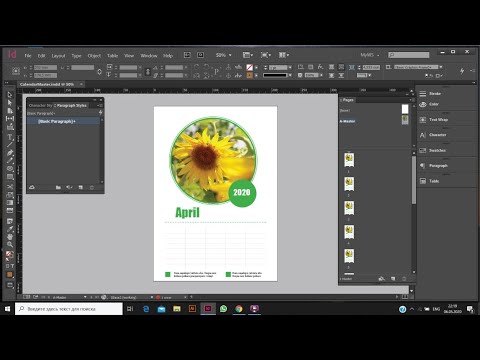
Task: Delete selected page with trash icon
Action: click(x=404, y=279)
